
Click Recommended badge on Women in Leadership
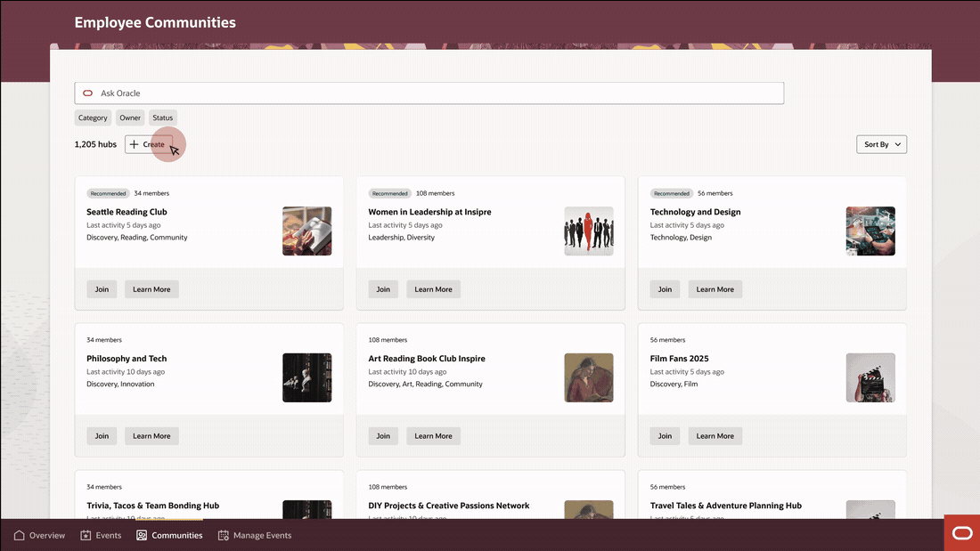tap(390, 194)
